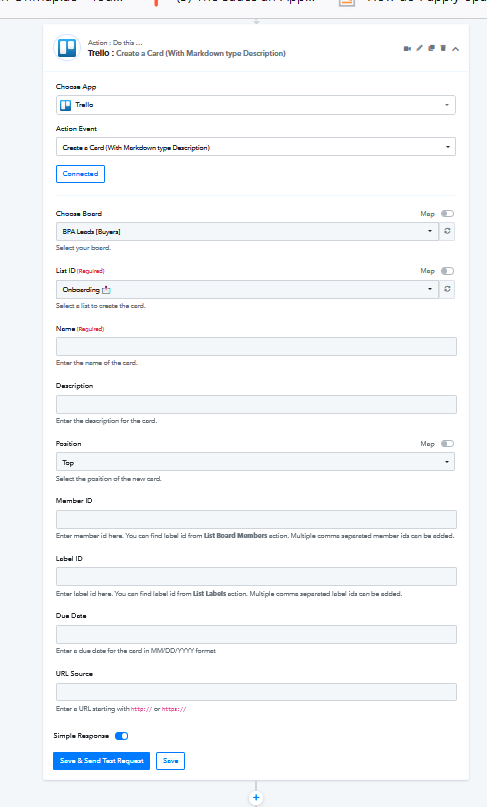The width and height of the screenshot is (487, 807).
Task: Refresh the Choose Board list
Action: coord(447,232)
